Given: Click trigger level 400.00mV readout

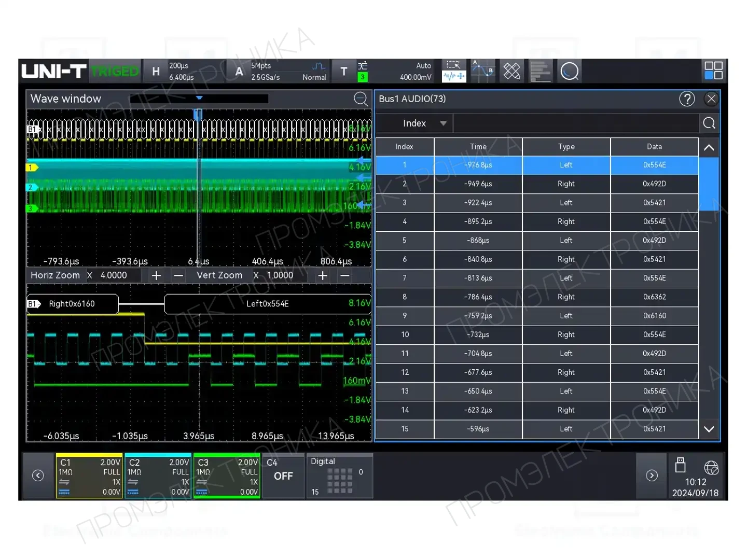Looking at the screenshot, I should click(x=416, y=77).
